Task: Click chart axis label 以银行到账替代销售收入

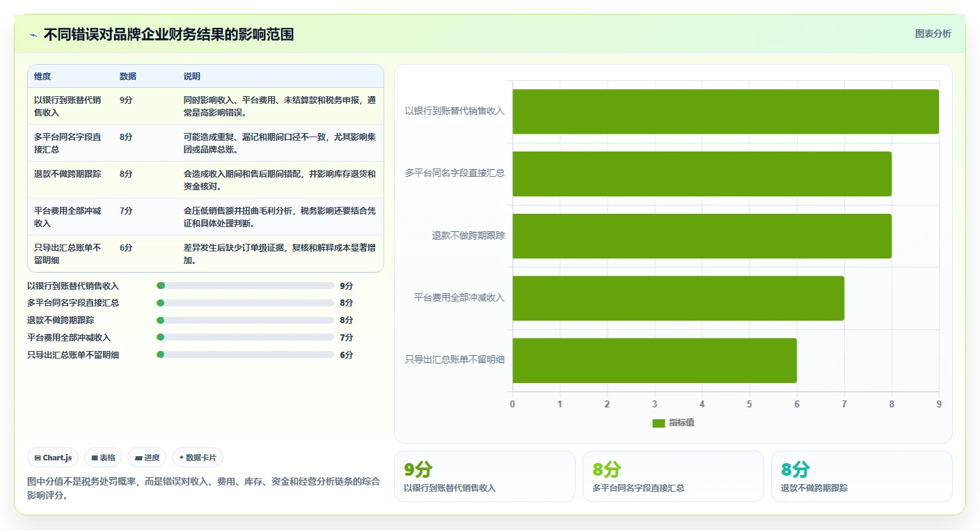Action: 455,111
